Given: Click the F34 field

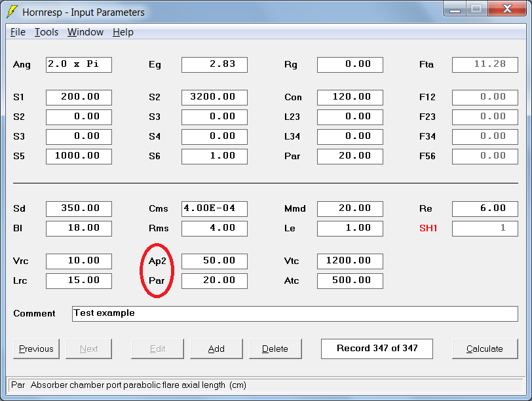Looking at the screenshot, I should tap(485, 137).
